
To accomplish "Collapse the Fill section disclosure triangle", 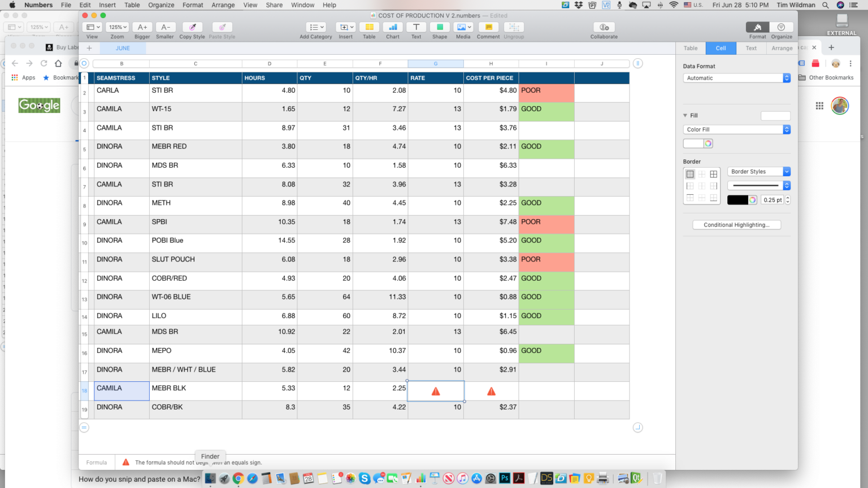I will [685, 115].
